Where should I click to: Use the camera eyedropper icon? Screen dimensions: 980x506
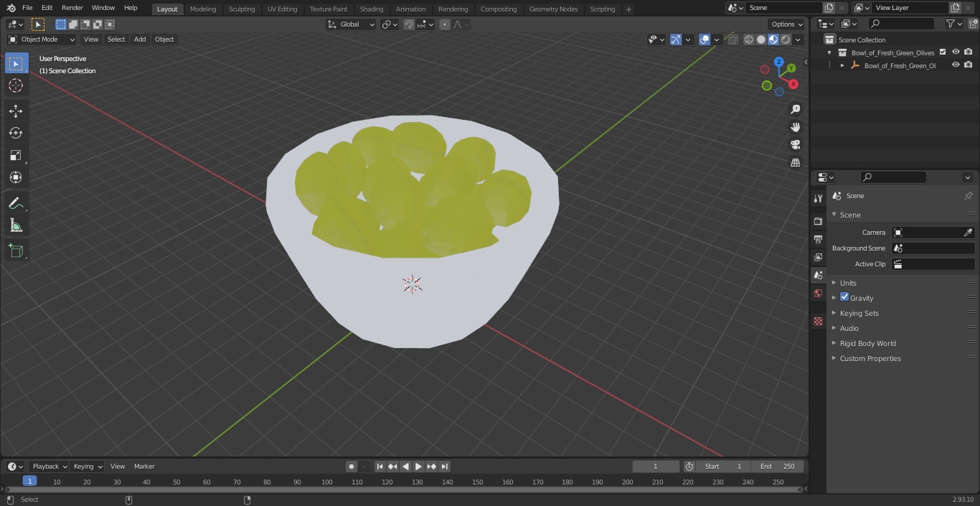tap(969, 233)
